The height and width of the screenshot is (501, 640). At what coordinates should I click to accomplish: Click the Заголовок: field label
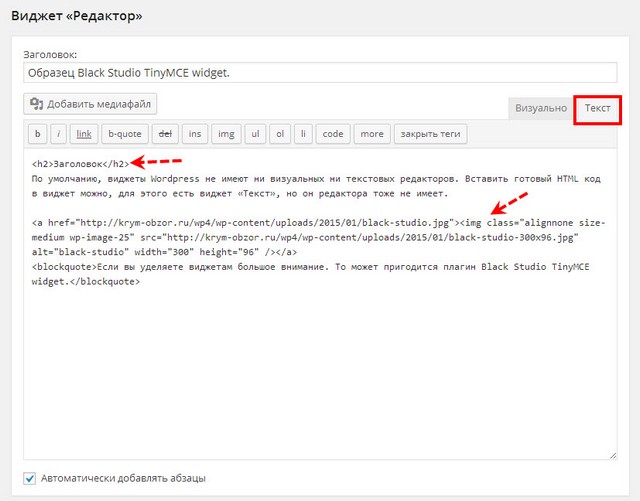point(50,54)
